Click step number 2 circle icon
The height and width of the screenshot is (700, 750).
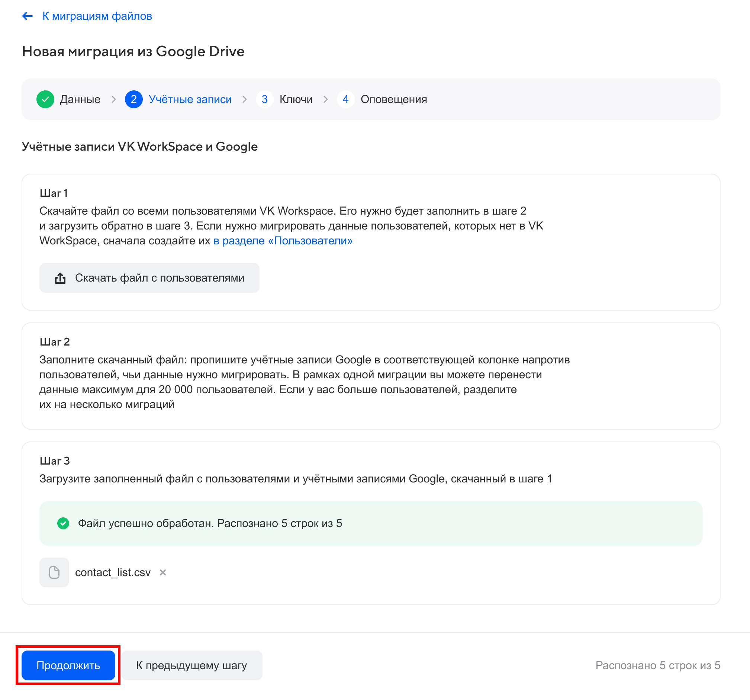click(x=133, y=99)
